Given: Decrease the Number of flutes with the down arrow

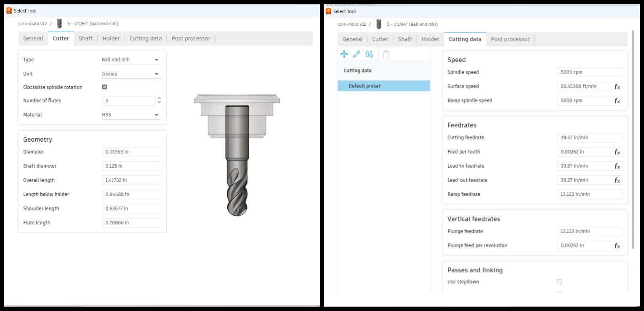Looking at the screenshot, I should 159,103.
